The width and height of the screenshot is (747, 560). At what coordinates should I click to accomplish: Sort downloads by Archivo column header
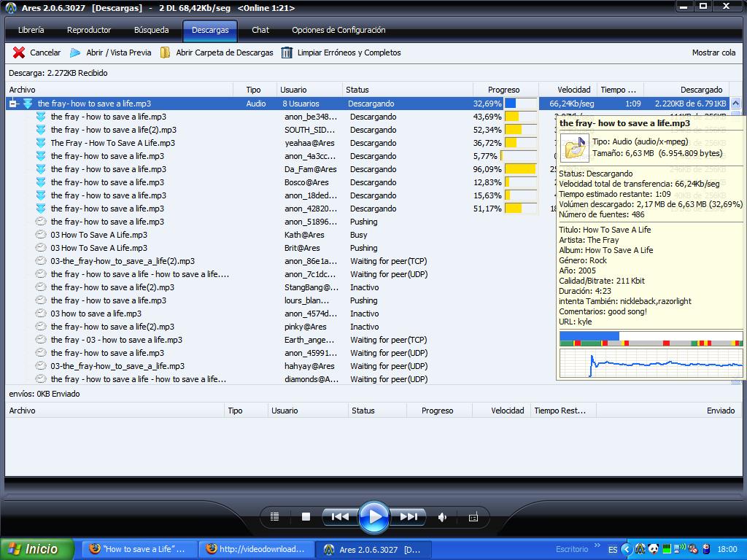click(119, 90)
